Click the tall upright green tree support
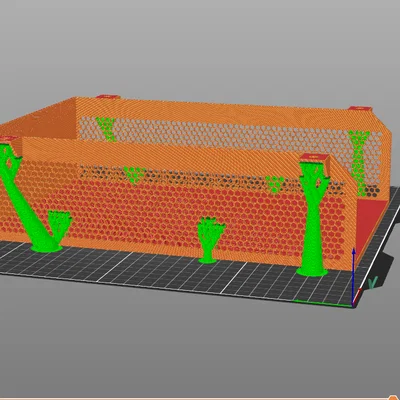Viewport: 400px width, 400px height. (x=312, y=219)
